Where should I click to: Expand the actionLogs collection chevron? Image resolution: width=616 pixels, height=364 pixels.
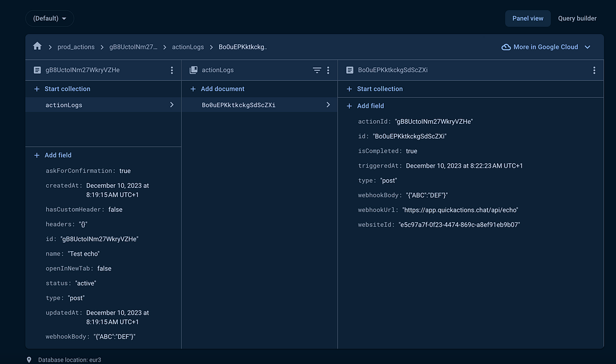(171, 105)
